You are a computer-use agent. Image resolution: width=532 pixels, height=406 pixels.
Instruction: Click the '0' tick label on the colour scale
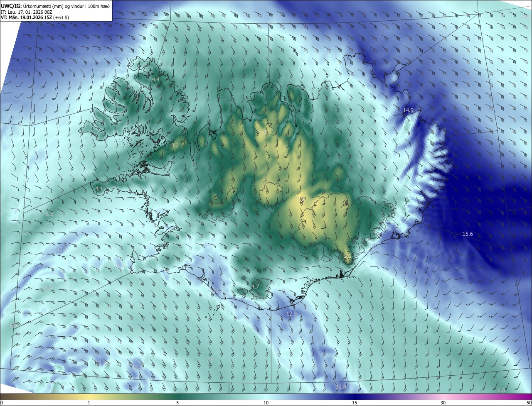2,403
